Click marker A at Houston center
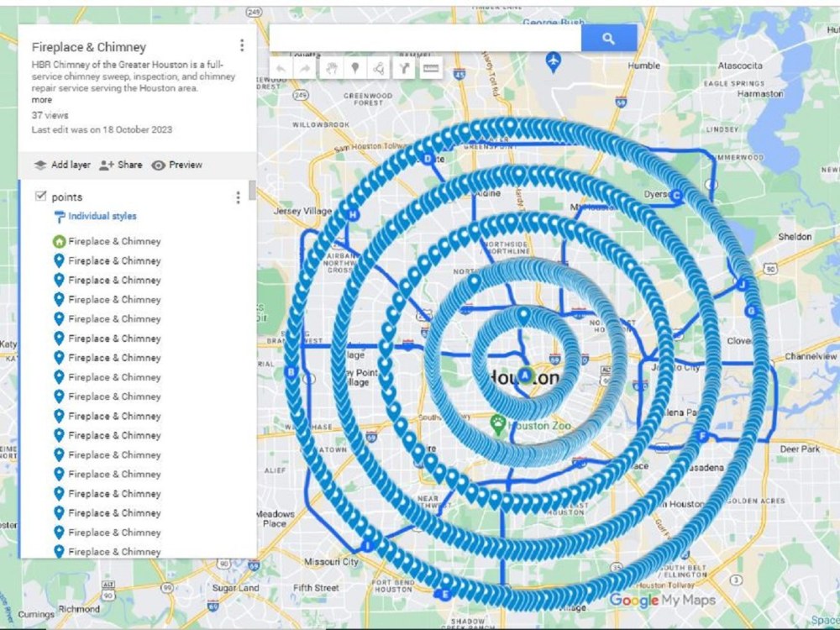This screenshot has width=840, height=630. 524,375
